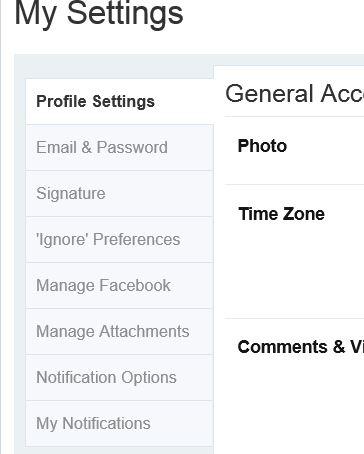Manage linked Facebook account from sidebar

tap(119, 285)
